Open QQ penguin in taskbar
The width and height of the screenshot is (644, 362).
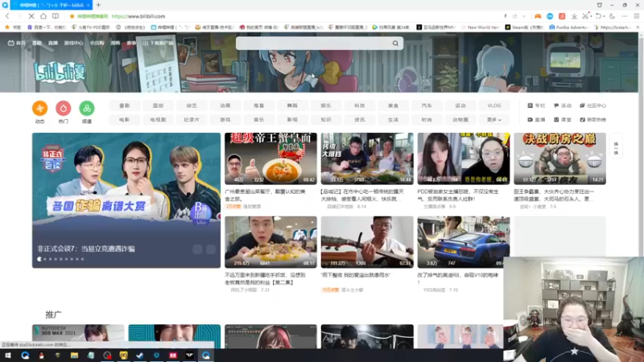pyautogui.click(x=41, y=356)
